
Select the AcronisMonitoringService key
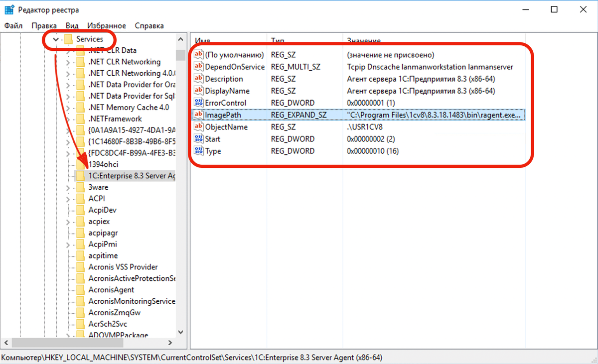pyautogui.click(x=132, y=301)
